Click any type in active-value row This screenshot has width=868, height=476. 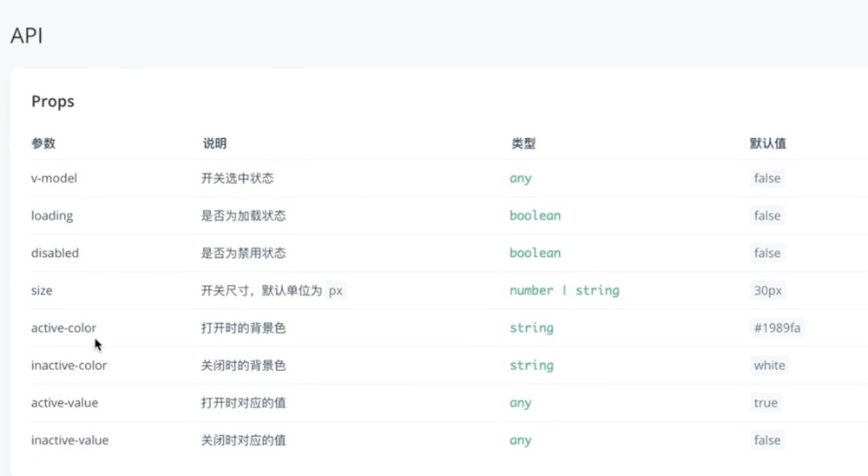[x=520, y=403]
